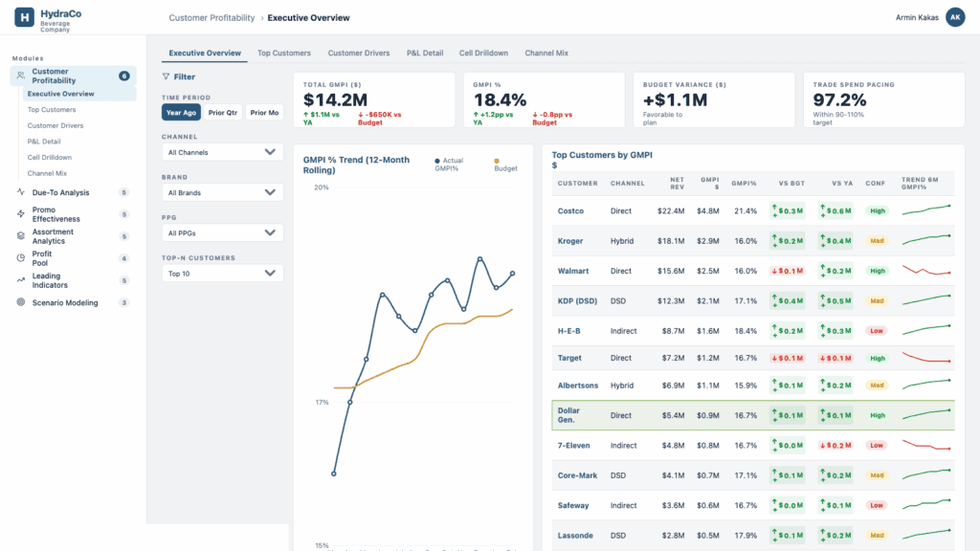This screenshot has height=551, width=980.
Task: Open Customer Drivers in sidebar
Action: click(x=55, y=125)
